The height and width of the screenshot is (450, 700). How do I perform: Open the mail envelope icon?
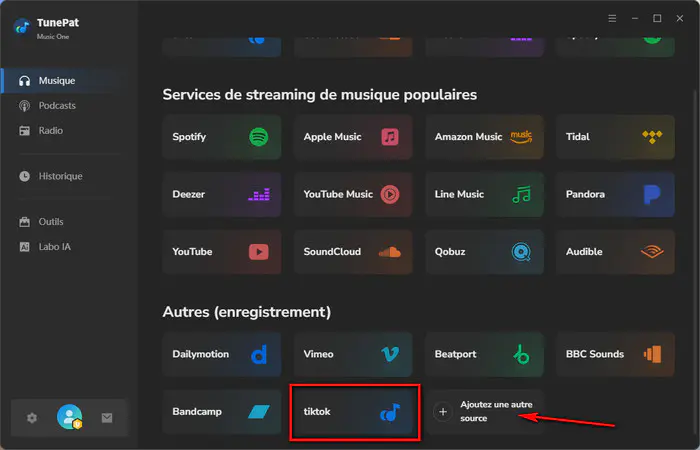point(107,418)
